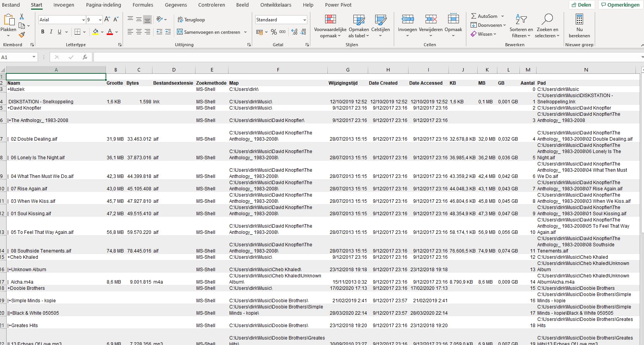Select the column F header
The image size is (644, 345).
(x=278, y=70)
